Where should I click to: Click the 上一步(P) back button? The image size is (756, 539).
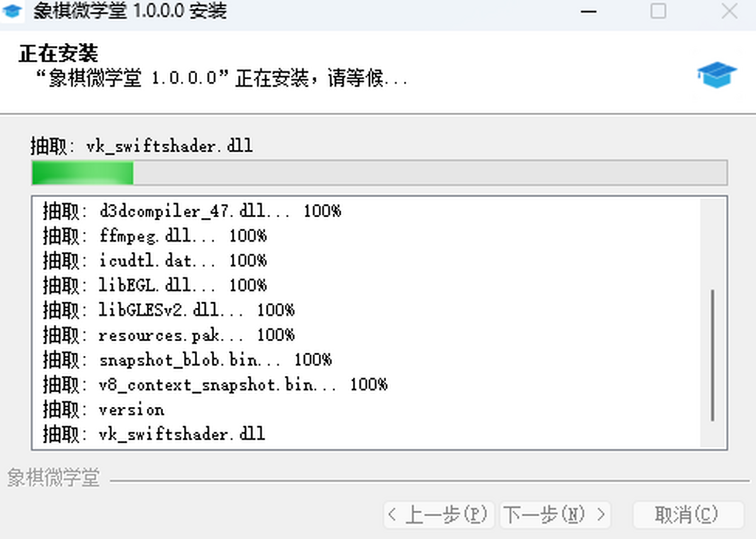440,515
